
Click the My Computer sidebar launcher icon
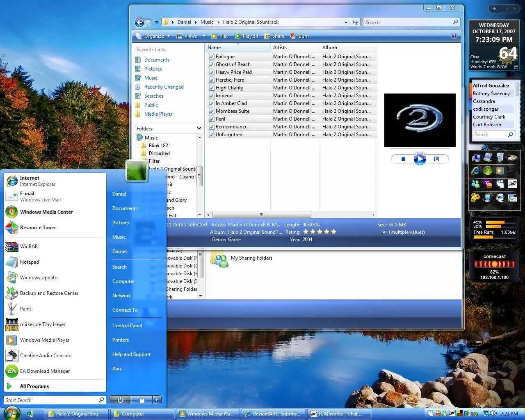(476, 157)
